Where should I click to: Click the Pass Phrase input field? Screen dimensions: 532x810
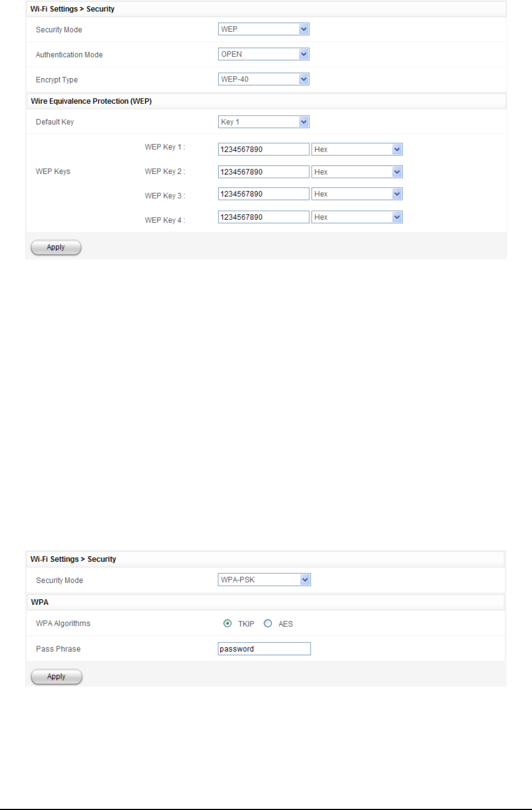click(265, 649)
